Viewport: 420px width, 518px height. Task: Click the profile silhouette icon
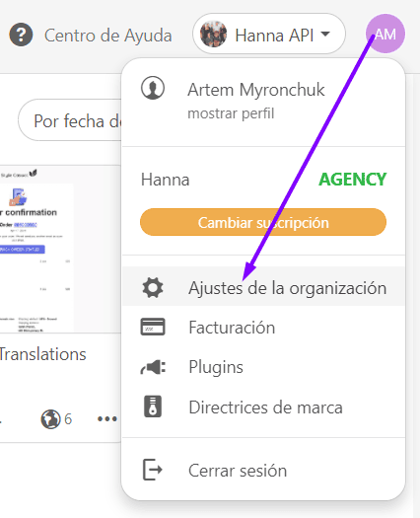click(153, 88)
